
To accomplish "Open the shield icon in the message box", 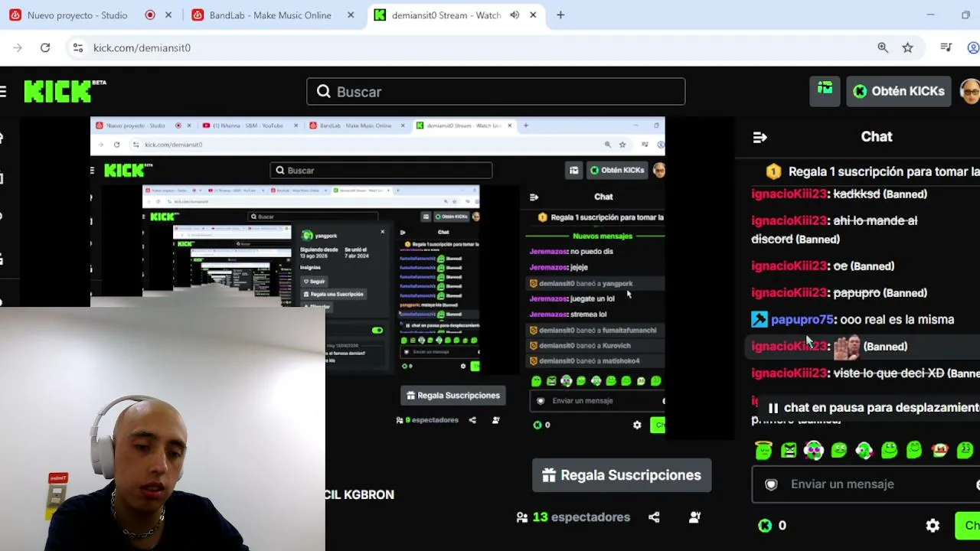I will click(x=771, y=484).
